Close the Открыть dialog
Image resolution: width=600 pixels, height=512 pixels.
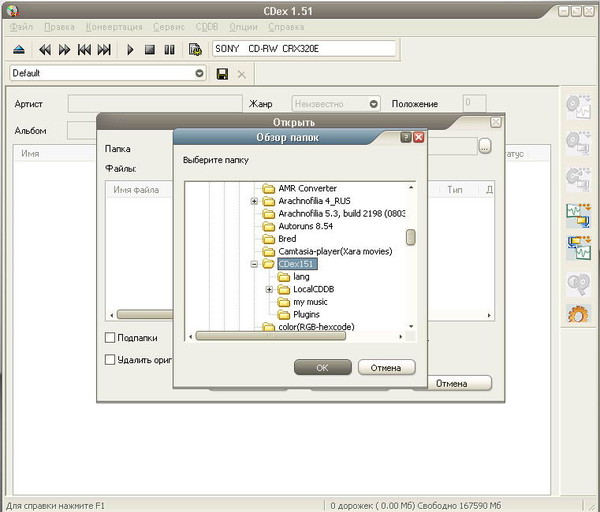pos(496,122)
